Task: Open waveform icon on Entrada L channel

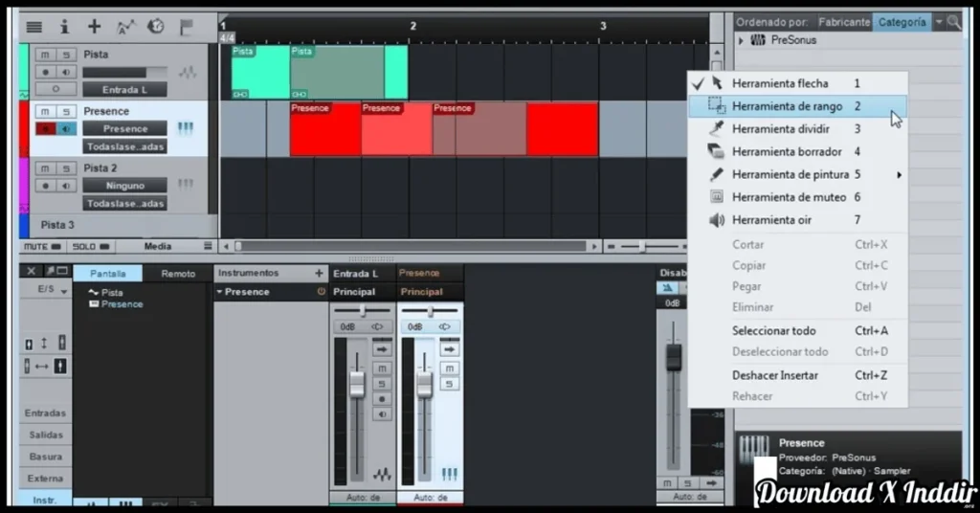Action: (382, 475)
